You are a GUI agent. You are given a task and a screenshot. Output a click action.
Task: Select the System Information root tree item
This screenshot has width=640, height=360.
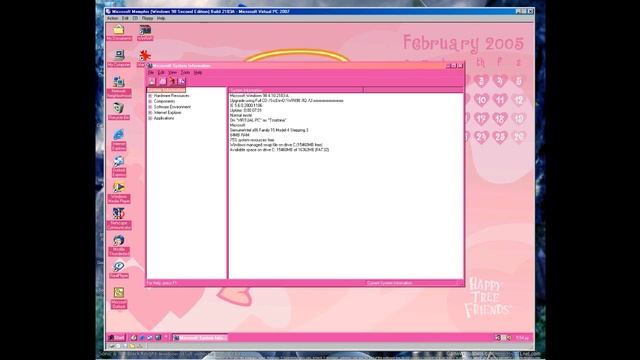[x=166, y=90]
